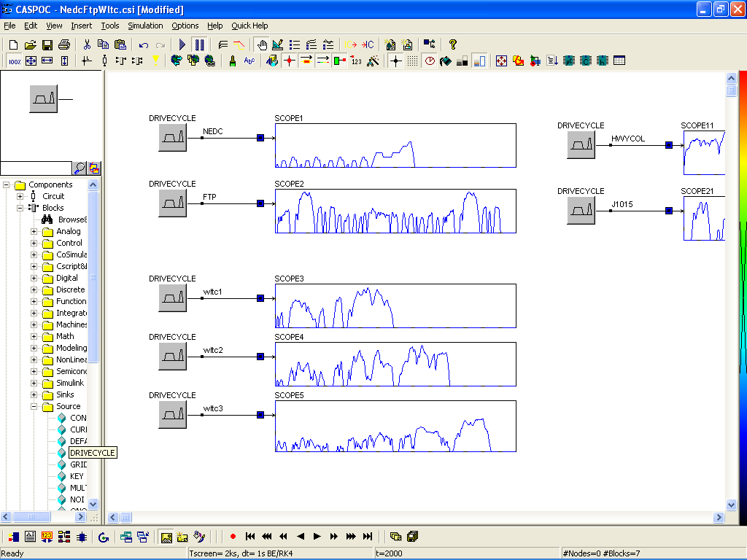
Task: Click the table grid icon in toolbar
Action: point(619,61)
